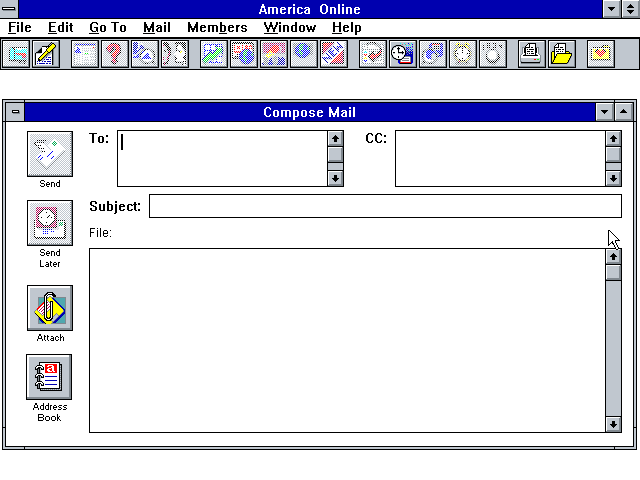Open the Go To menu
The image size is (640, 480).
[108, 28]
